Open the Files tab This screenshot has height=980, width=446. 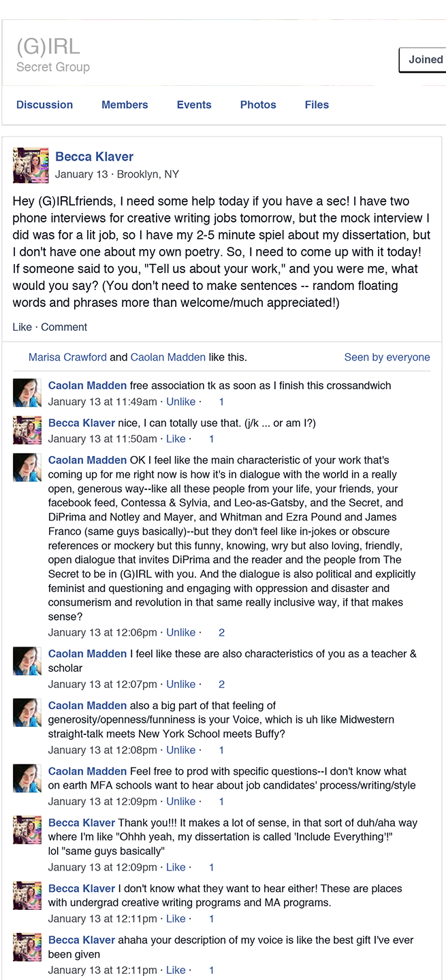point(317,105)
